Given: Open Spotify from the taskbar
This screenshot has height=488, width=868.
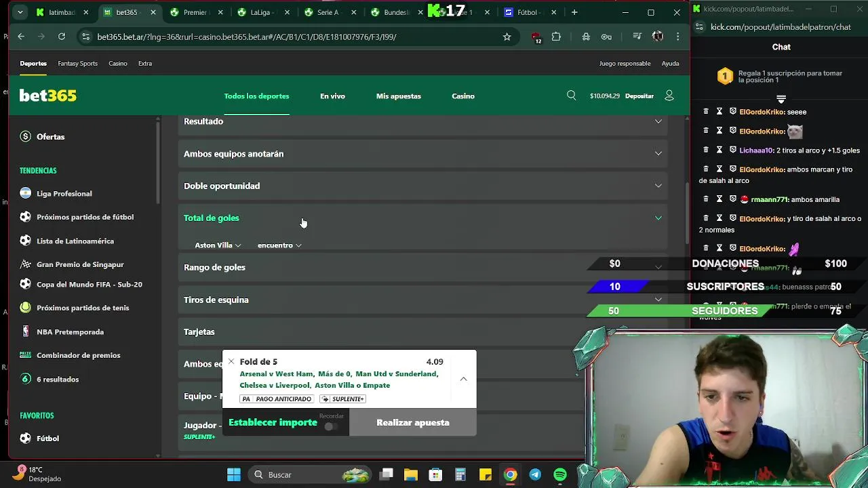Looking at the screenshot, I should tap(560, 474).
